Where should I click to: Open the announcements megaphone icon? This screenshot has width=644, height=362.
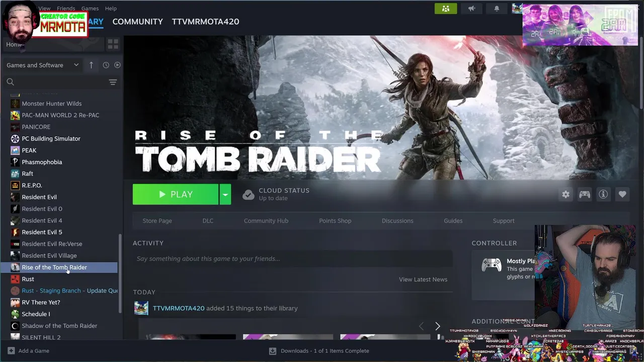pos(471,9)
